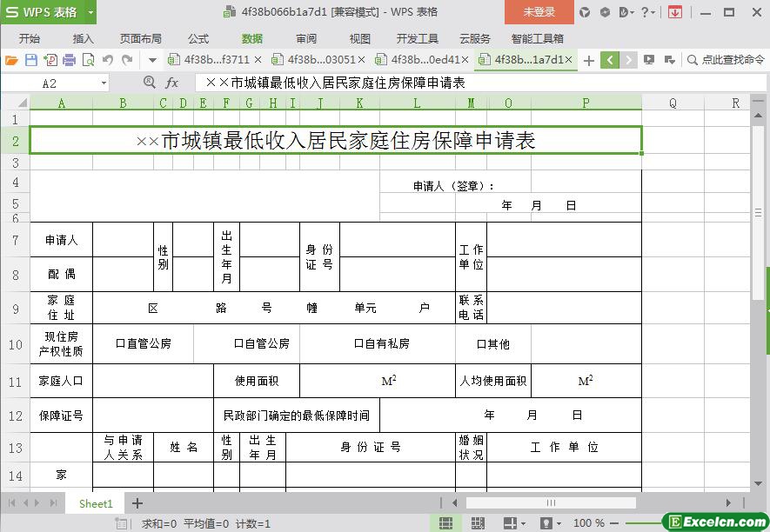Open a new document tab with plus
Image resolution: width=770 pixels, height=532 pixels.
pos(589,60)
